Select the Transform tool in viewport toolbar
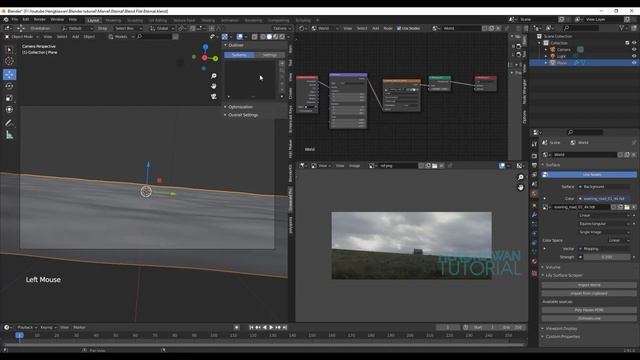Viewport: 640px width, 360px height. click(9, 110)
